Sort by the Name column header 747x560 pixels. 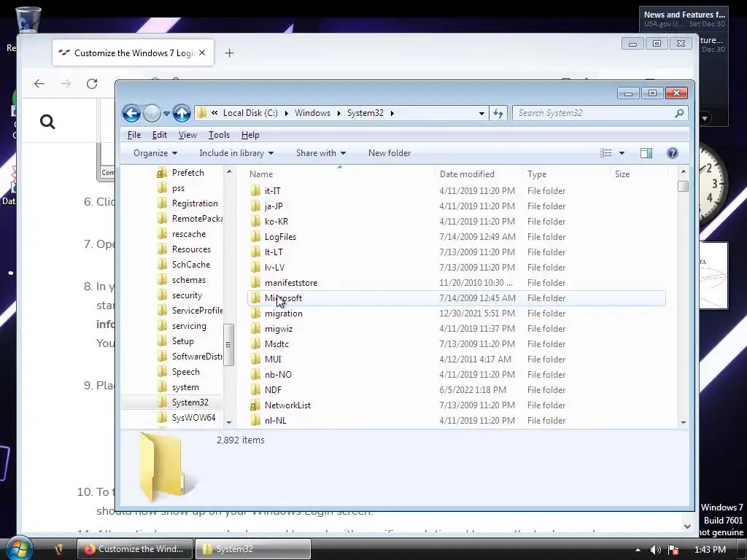[340, 174]
